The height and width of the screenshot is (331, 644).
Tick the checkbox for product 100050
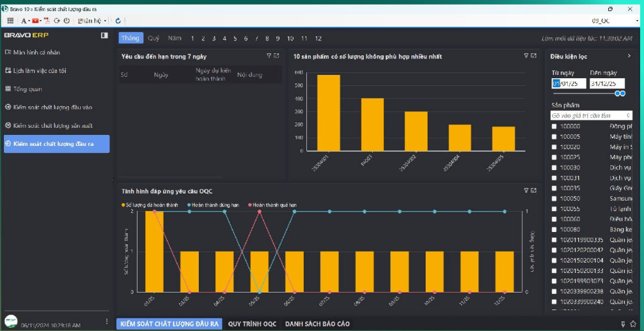point(554,198)
